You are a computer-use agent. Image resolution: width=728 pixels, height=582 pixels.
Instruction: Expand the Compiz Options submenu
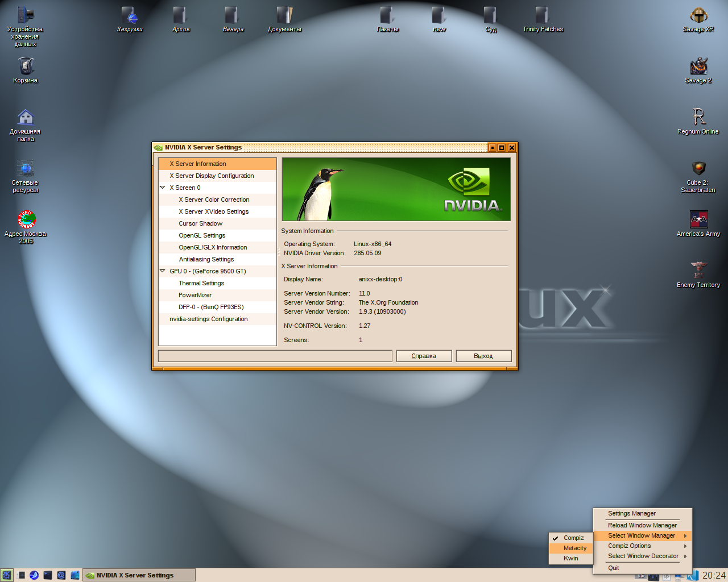point(642,546)
